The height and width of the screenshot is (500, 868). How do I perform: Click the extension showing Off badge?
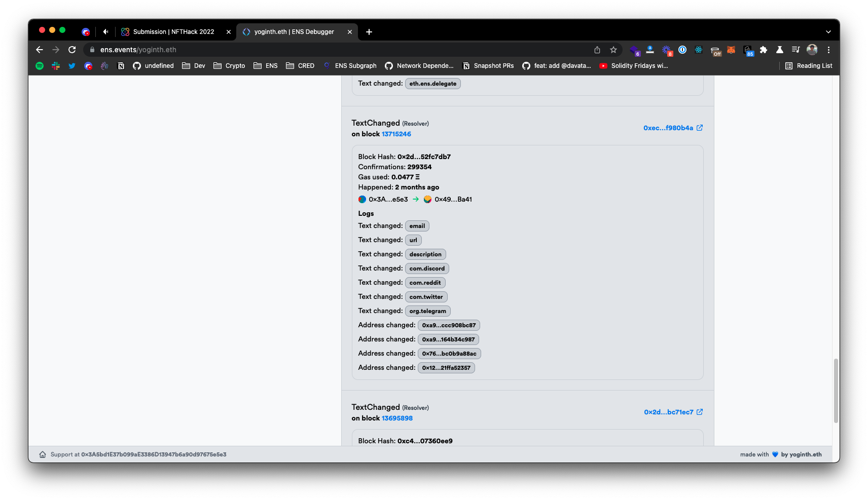click(x=715, y=50)
